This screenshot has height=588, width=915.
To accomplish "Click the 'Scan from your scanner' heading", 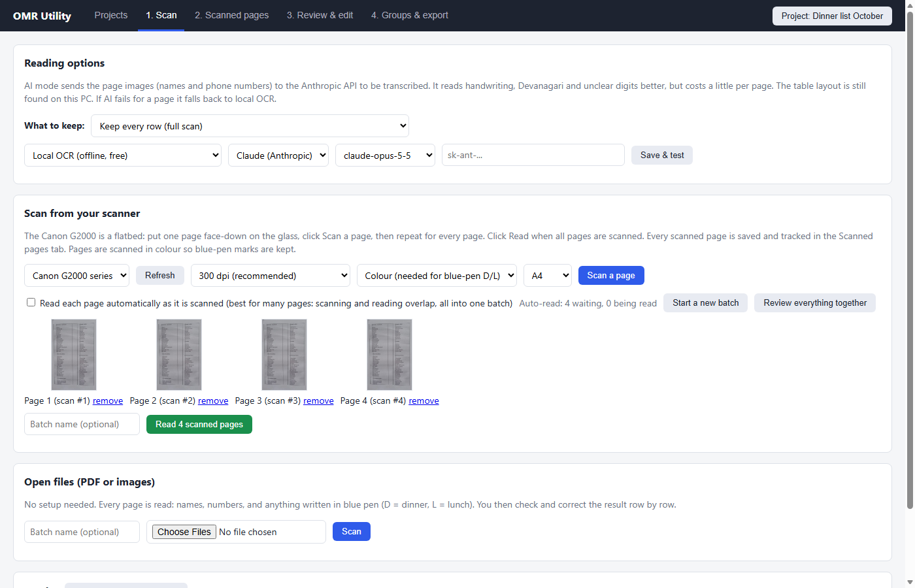I will click(x=82, y=214).
